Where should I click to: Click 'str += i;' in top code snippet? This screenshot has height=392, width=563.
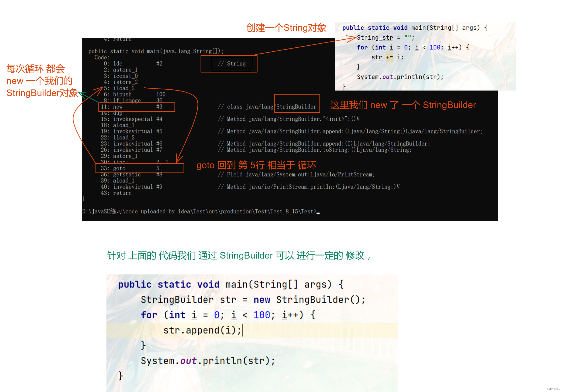[387, 57]
